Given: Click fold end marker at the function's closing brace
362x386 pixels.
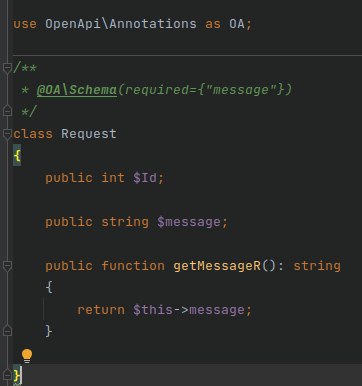Looking at the screenshot, I should click(x=7, y=331).
